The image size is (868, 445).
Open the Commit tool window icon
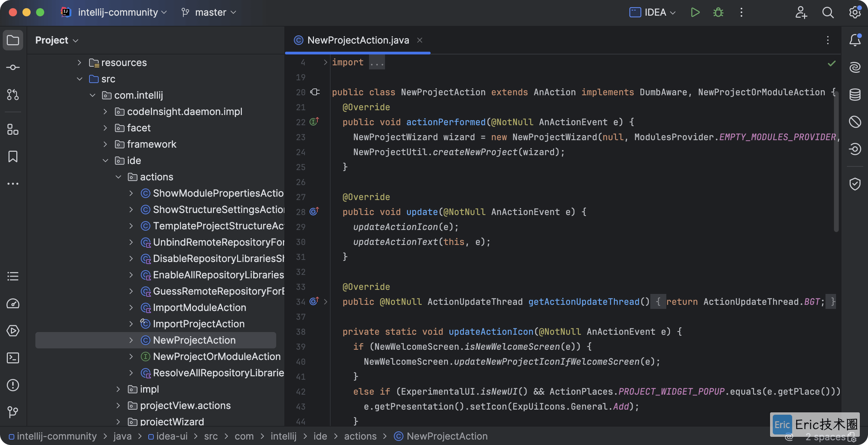[x=13, y=67]
